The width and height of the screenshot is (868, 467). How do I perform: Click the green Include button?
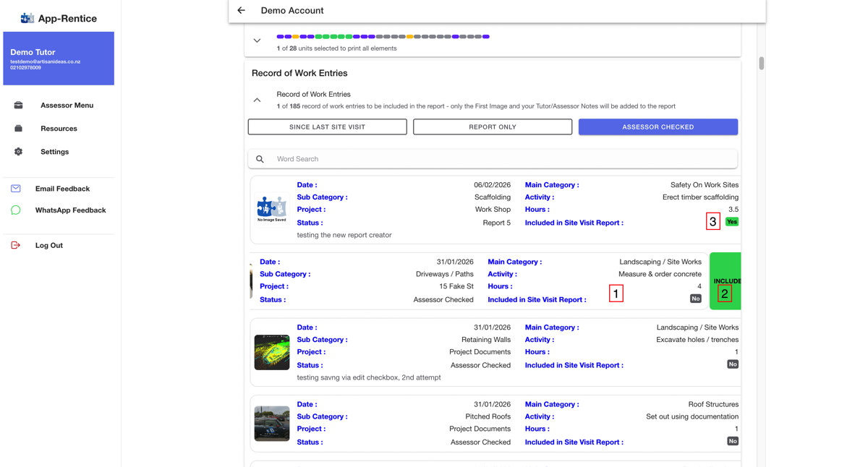[x=726, y=281]
